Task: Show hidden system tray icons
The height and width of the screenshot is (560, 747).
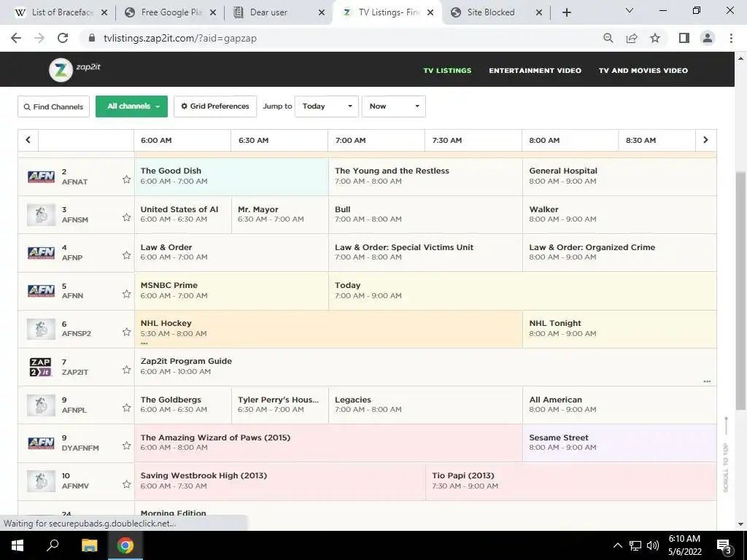Action: coord(617,545)
